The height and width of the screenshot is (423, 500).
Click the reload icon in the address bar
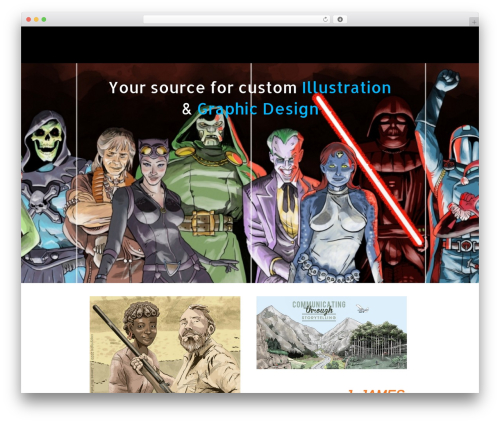click(325, 19)
